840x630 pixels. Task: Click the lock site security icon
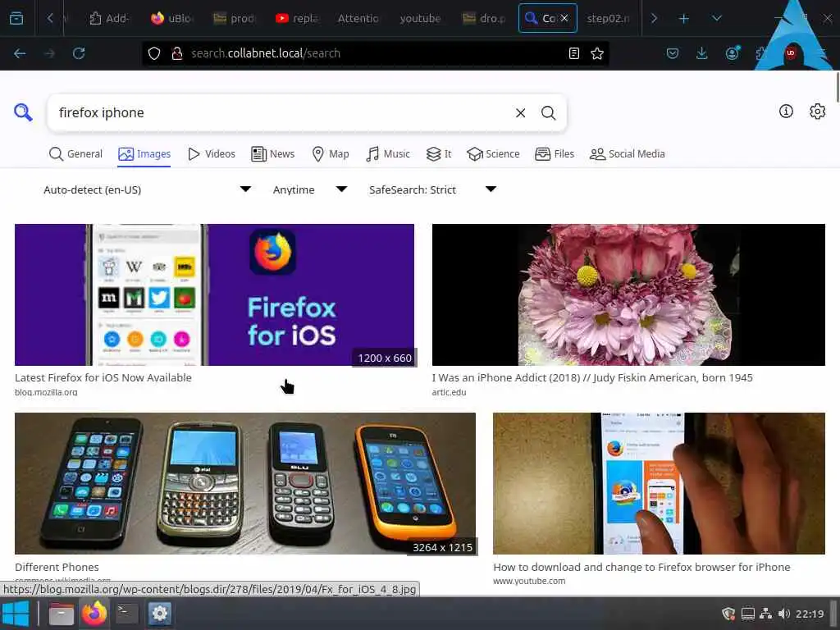177,53
